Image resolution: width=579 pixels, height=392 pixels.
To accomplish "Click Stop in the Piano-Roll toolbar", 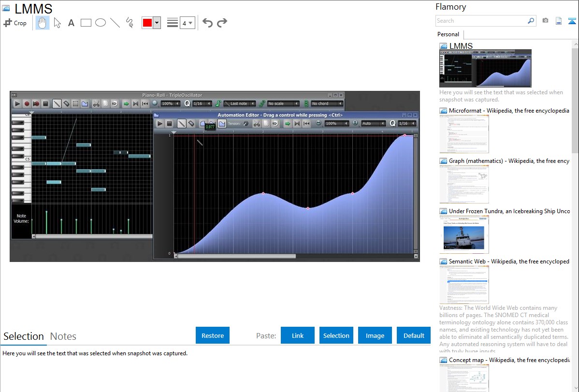I will point(45,104).
